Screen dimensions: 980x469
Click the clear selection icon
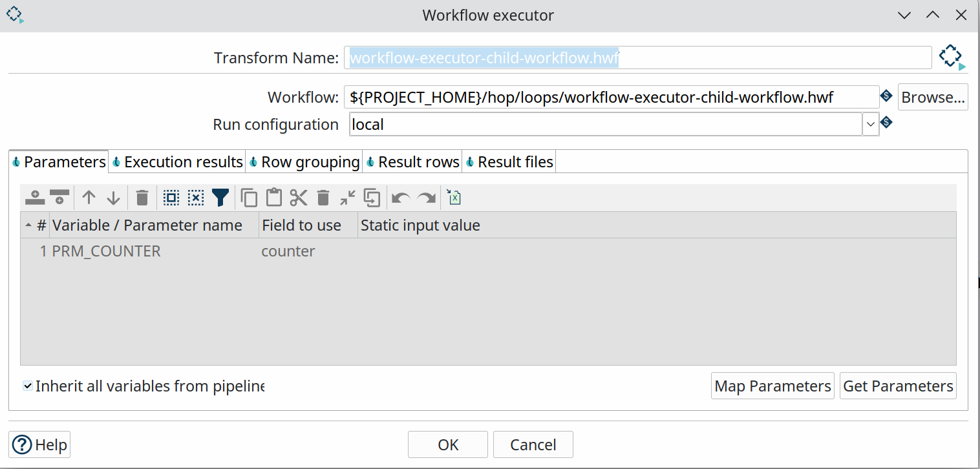click(196, 198)
